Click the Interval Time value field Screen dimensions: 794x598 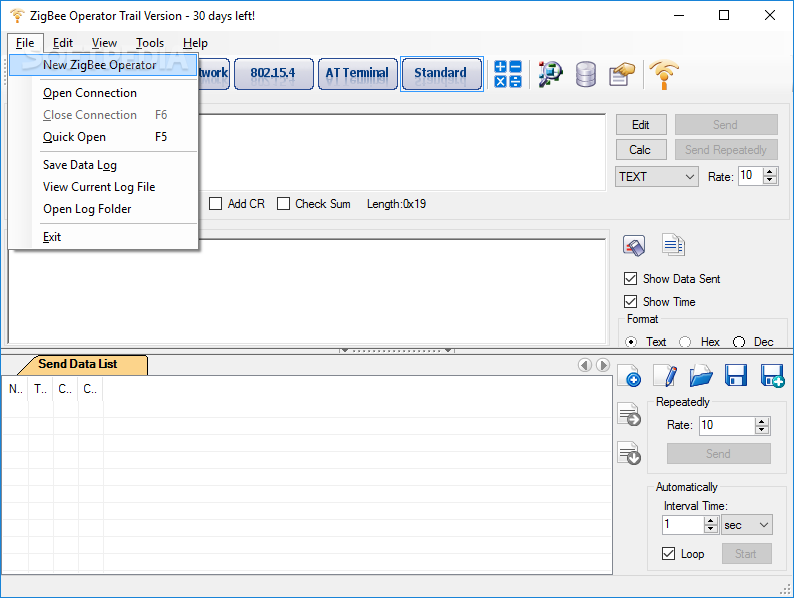point(684,525)
